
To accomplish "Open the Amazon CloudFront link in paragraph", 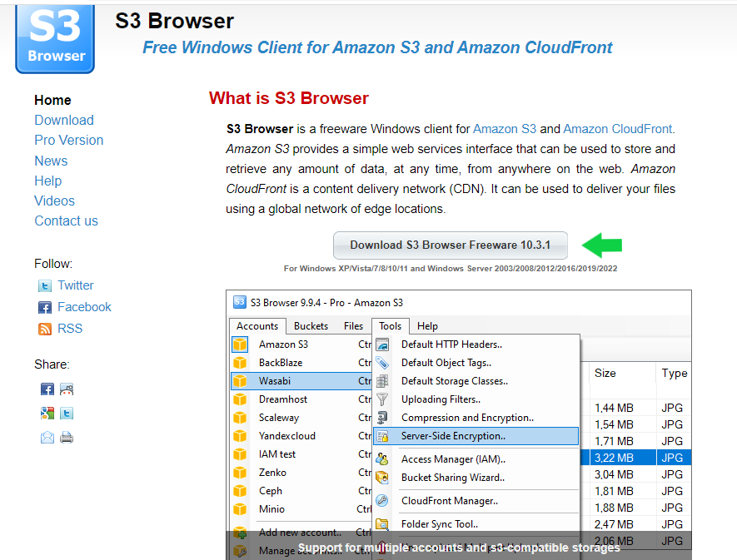I will (x=618, y=129).
